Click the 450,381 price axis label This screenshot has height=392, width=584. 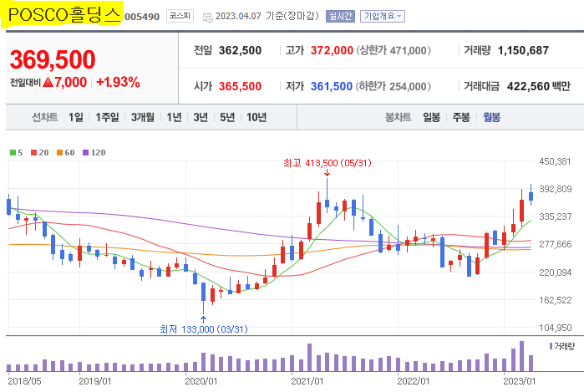pyautogui.click(x=555, y=161)
